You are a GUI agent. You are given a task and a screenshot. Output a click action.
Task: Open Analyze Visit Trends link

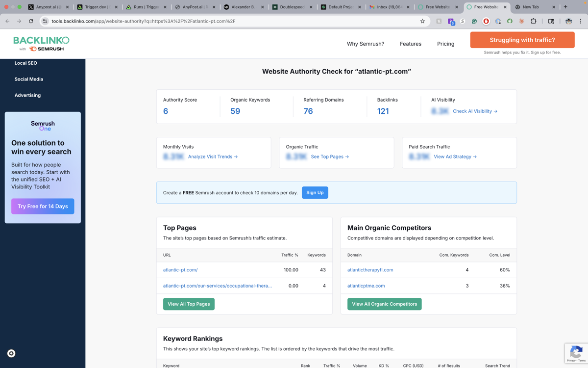coord(213,157)
